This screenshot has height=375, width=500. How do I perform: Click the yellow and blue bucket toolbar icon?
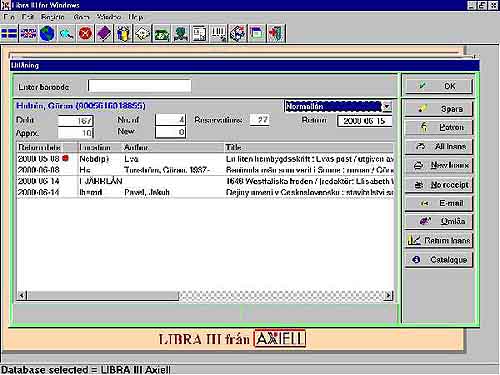pyautogui.click(x=123, y=34)
